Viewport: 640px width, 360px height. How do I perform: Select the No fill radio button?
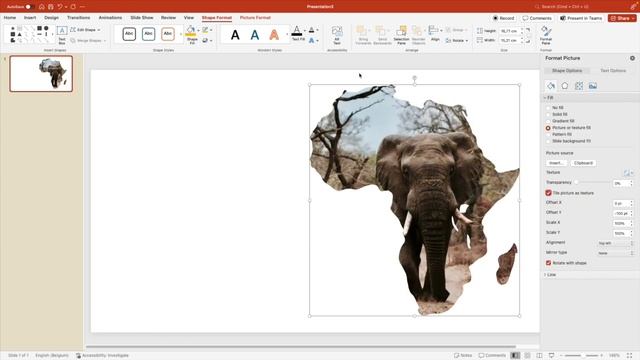coord(548,108)
